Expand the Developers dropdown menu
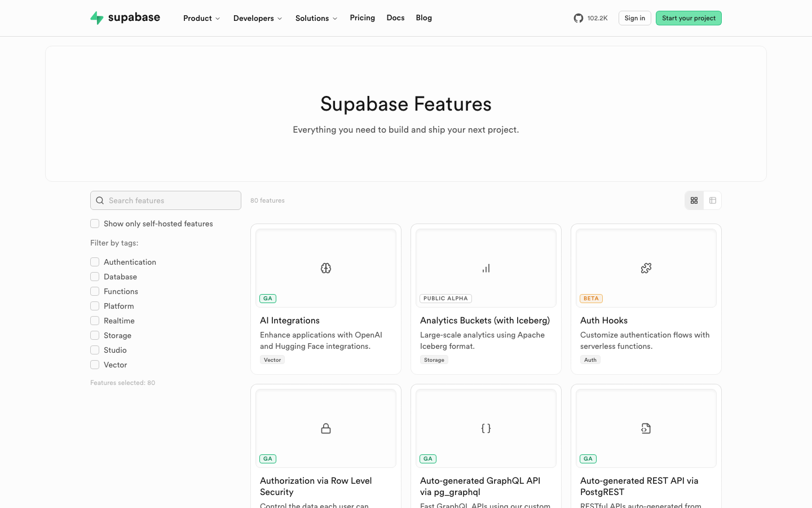The image size is (812, 508). click(x=258, y=18)
